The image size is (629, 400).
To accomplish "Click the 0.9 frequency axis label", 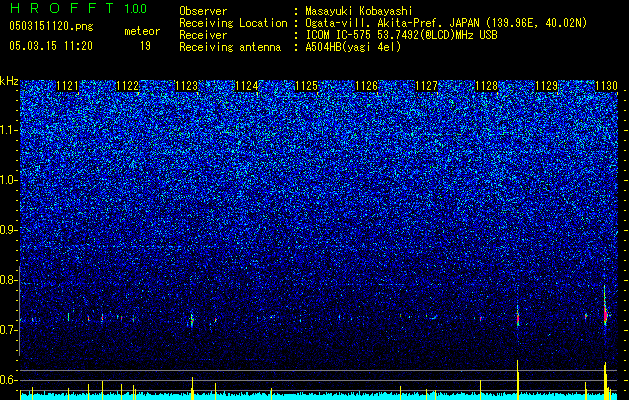I will point(9,230).
